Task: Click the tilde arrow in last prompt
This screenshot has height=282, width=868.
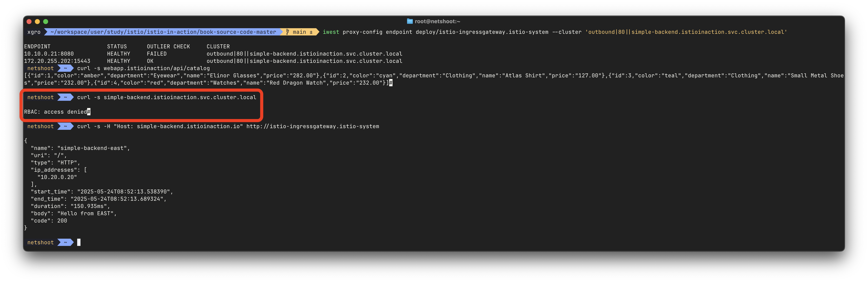Action: pos(65,243)
